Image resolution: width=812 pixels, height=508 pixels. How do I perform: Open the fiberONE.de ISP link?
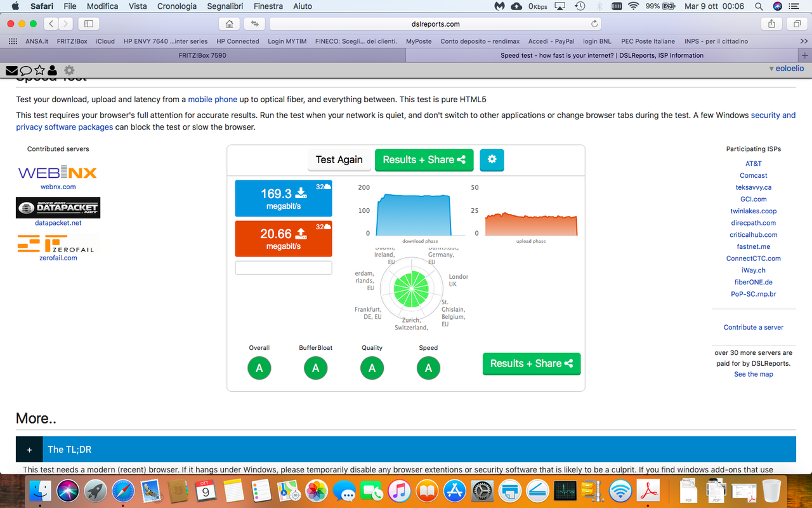point(754,283)
